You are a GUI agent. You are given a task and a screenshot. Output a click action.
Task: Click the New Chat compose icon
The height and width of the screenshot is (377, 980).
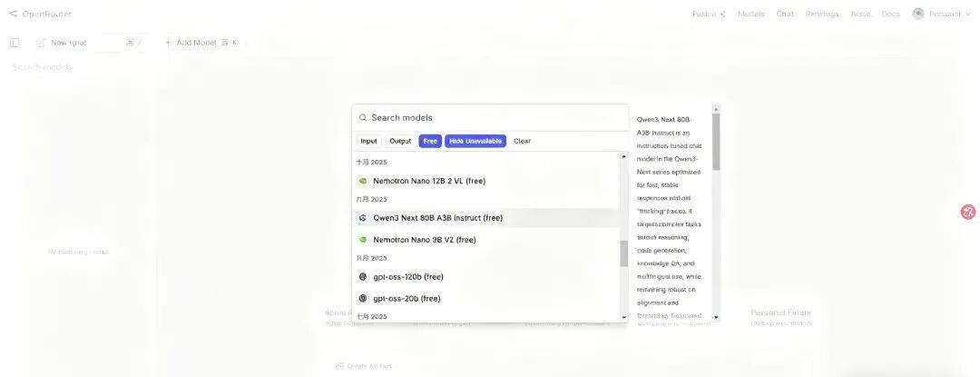[41, 43]
